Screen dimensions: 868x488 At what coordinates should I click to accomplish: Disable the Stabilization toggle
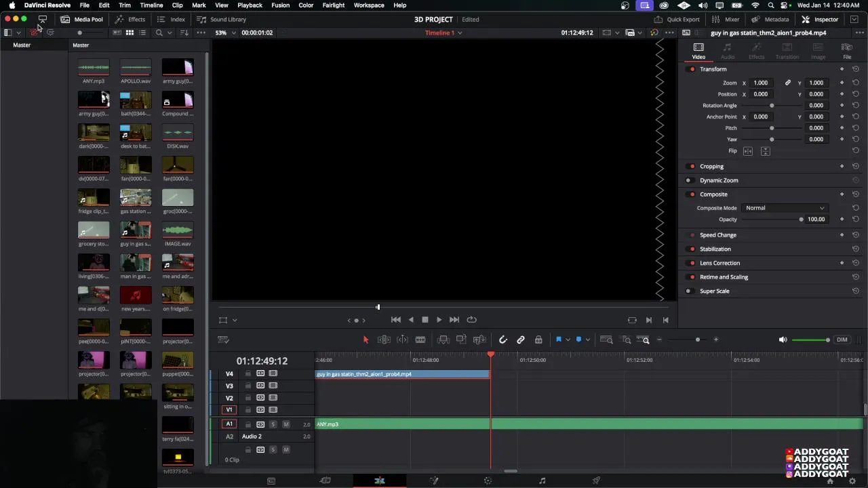click(692, 249)
